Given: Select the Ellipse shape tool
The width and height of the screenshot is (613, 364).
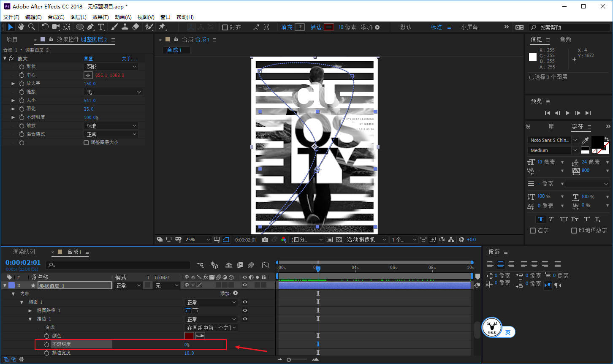Looking at the screenshot, I should point(79,27).
